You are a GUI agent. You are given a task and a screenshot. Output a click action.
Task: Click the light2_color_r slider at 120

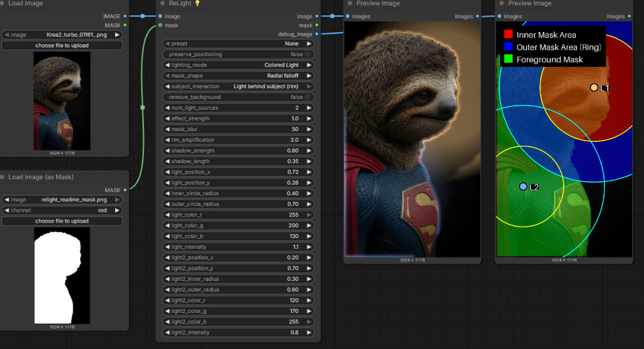(x=238, y=300)
